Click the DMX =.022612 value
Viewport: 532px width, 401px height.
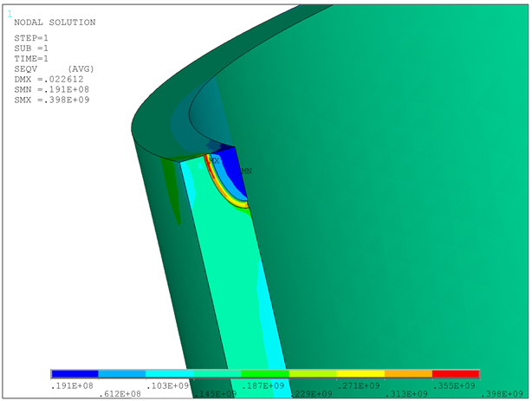point(52,79)
